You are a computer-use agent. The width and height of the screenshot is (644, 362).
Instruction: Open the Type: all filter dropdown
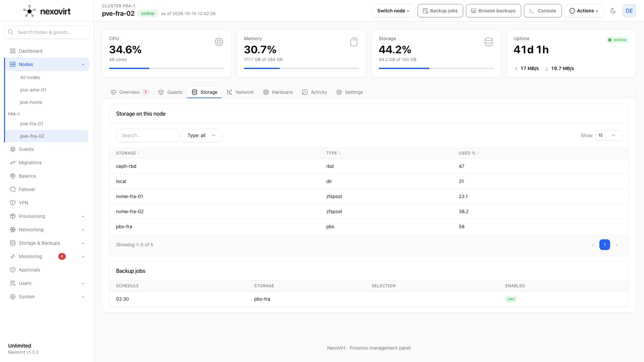[202, 135]
